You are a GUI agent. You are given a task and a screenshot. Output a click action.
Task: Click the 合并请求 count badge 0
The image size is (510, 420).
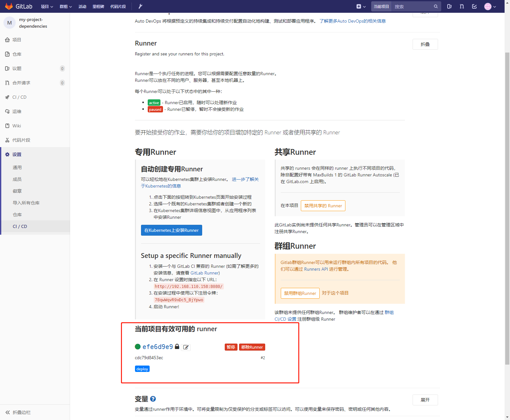coord(62,83)
